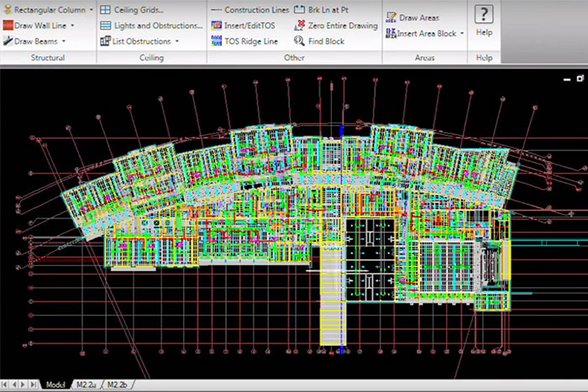Click the Other panel title

[x=294, y=58]
